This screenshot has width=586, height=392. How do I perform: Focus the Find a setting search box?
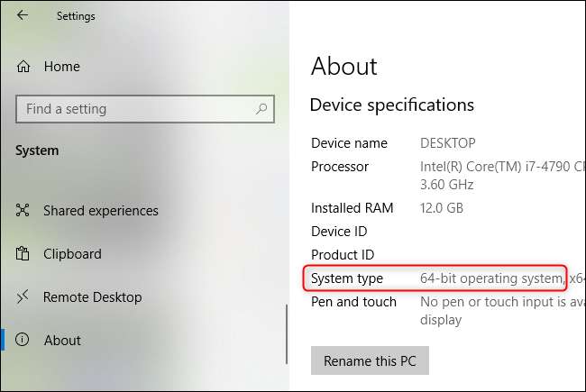click(x=135, y=109)
